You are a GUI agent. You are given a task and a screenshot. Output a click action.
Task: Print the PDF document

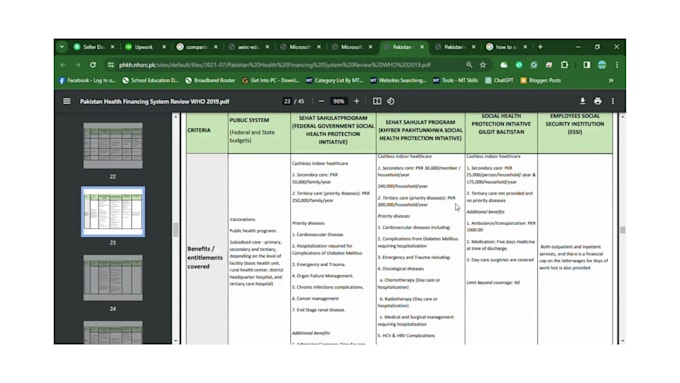click(598, 101)
